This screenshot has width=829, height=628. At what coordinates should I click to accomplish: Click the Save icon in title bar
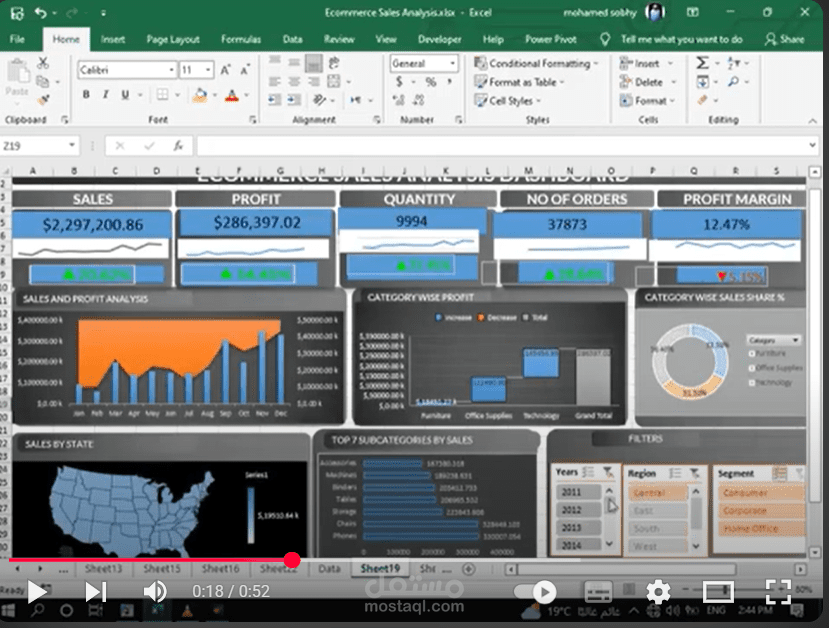(x=16, y=13)
